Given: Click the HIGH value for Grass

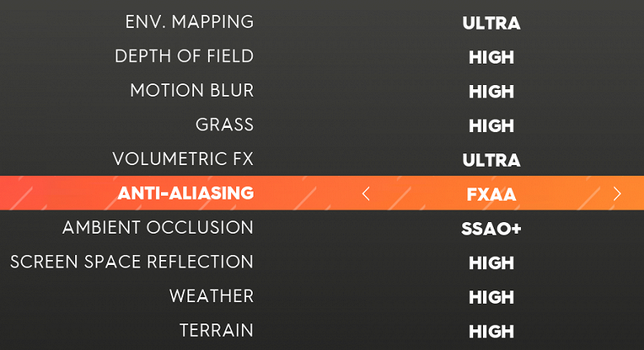Looking at the screenshot, I should click(491, 126).
